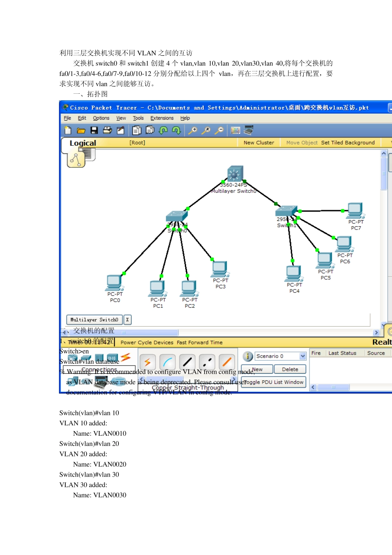Click the Print toolbar icon
The image size is (392, 555).
[x=107, y=130]
